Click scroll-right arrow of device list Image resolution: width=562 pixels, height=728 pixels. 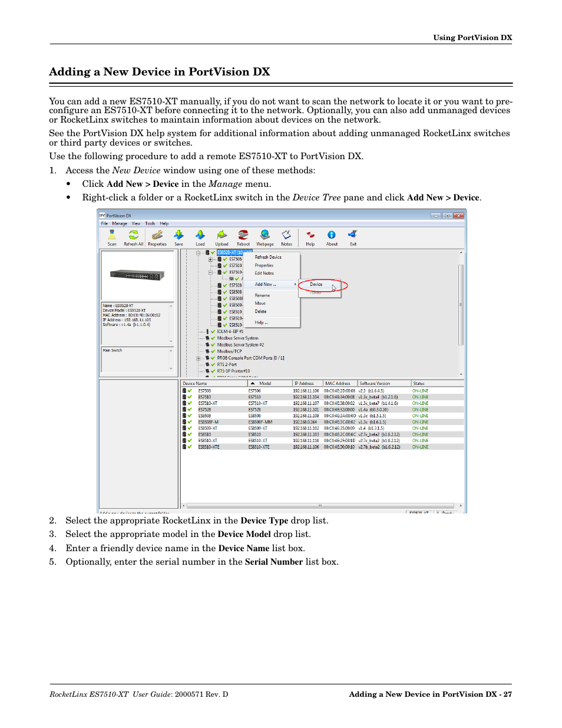pos(461,506)
